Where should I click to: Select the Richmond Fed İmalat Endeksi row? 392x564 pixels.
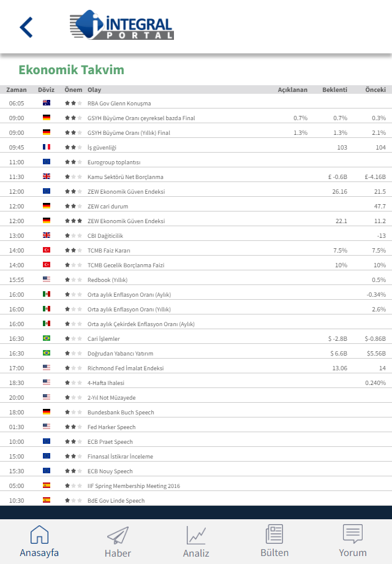point(126,368)
